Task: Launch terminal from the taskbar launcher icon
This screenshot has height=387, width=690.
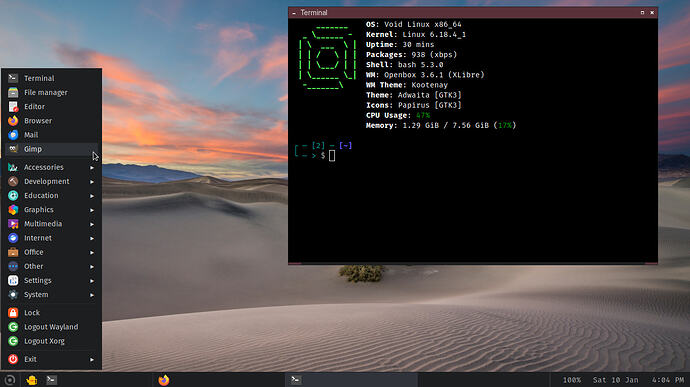Action: pos(51,380)
